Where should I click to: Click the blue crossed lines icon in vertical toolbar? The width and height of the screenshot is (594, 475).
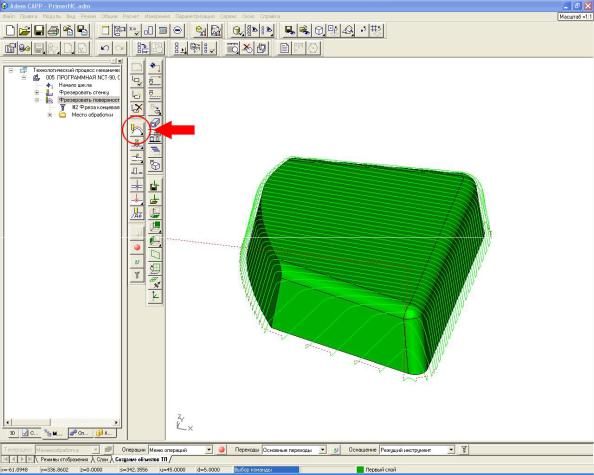click(137, 186)
